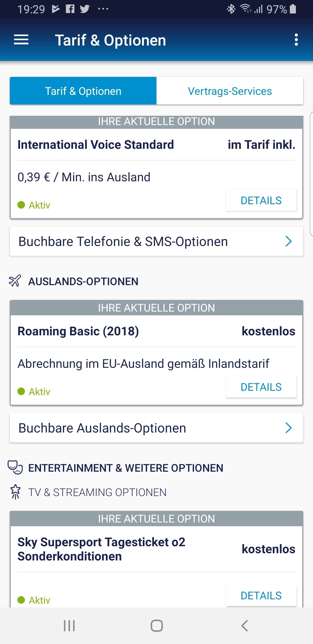Tap the International Voice Standard option title
Image resolution: width=313 pixels, height=644 pixels.
[x=96, y=145]
